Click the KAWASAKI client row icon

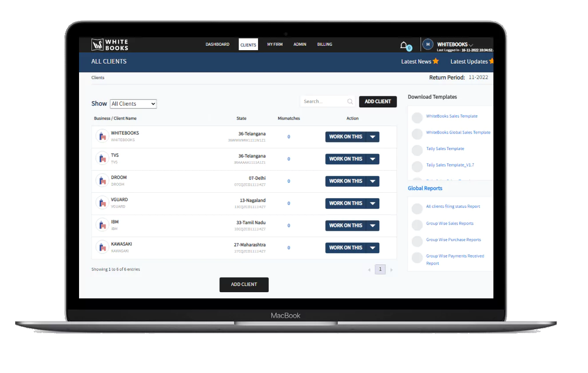(102, 247)
